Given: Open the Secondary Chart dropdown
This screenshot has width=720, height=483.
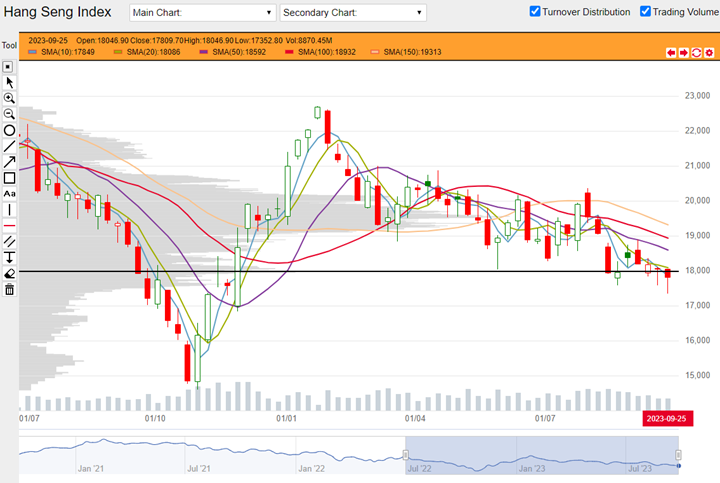Looking at the screenshot, I should (353, 13).
